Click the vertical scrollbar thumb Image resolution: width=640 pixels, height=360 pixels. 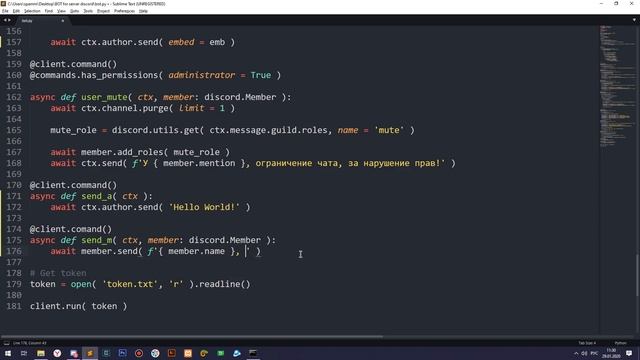point(637,275)
